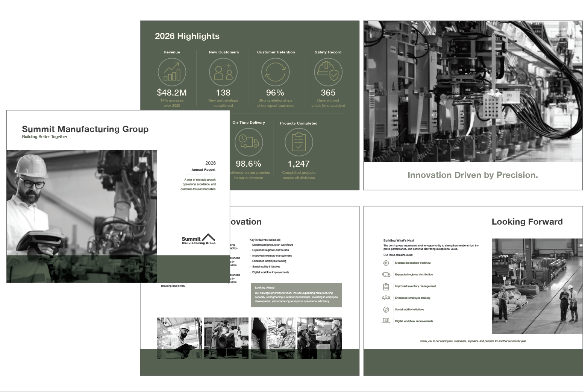The image size is (588, 392).
Task: Click "Days without a lost-time accident" caption
Action: 328,103
